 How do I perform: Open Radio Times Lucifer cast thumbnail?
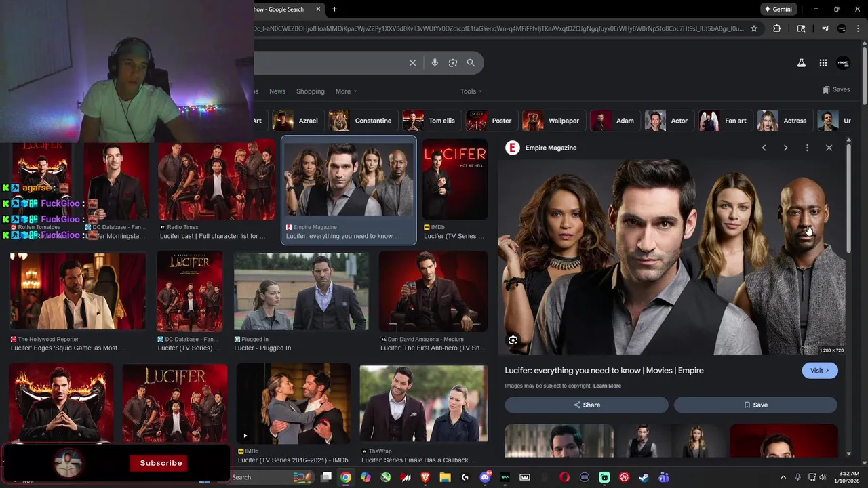pyautogui.click(x=216, y=181)
